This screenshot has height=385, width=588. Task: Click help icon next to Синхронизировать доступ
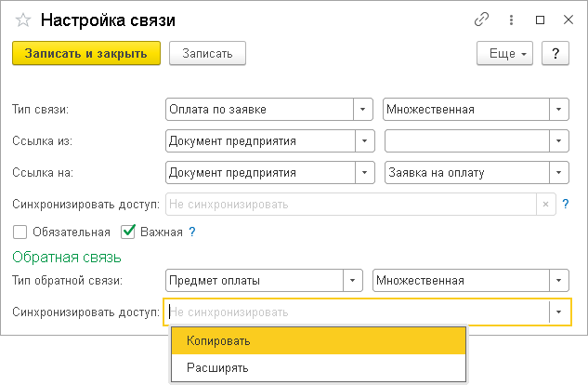coord(565,204)
